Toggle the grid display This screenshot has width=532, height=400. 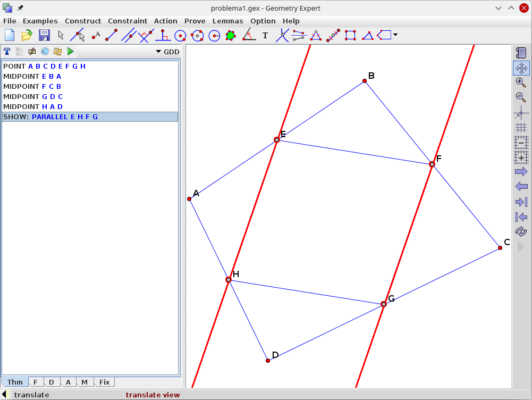click(521, 128)
